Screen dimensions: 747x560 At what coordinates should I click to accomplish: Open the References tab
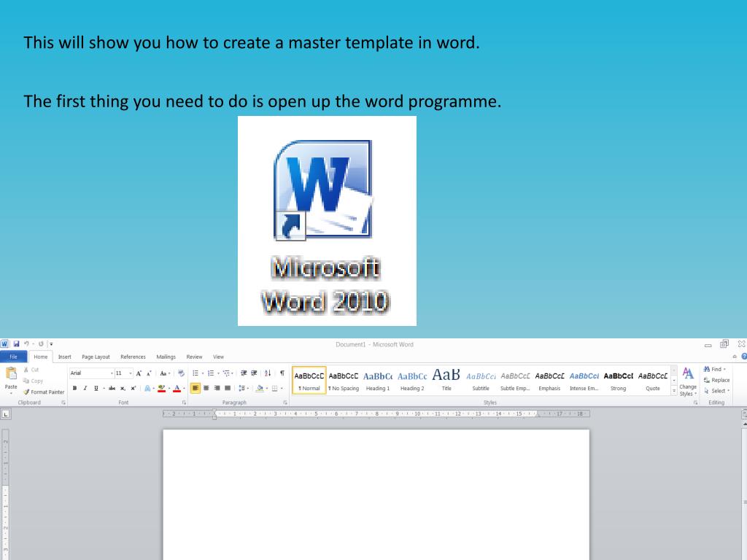click(133, 357)
